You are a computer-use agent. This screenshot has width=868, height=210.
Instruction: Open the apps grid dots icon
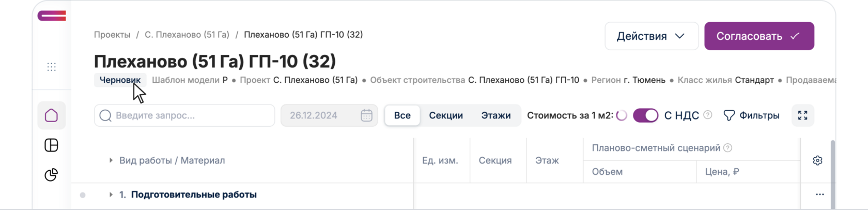pyautogui.click(x=51, y=67)
